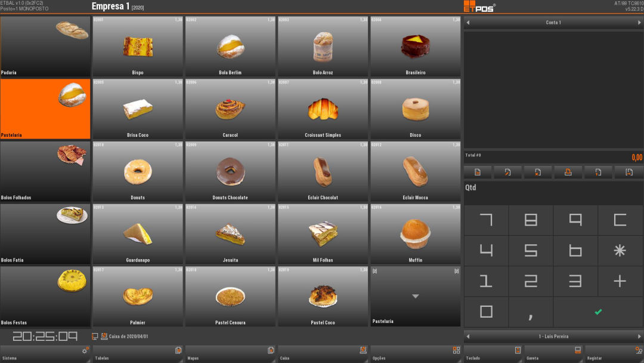Click the transfer document icon with right arrow

[629, 173]
